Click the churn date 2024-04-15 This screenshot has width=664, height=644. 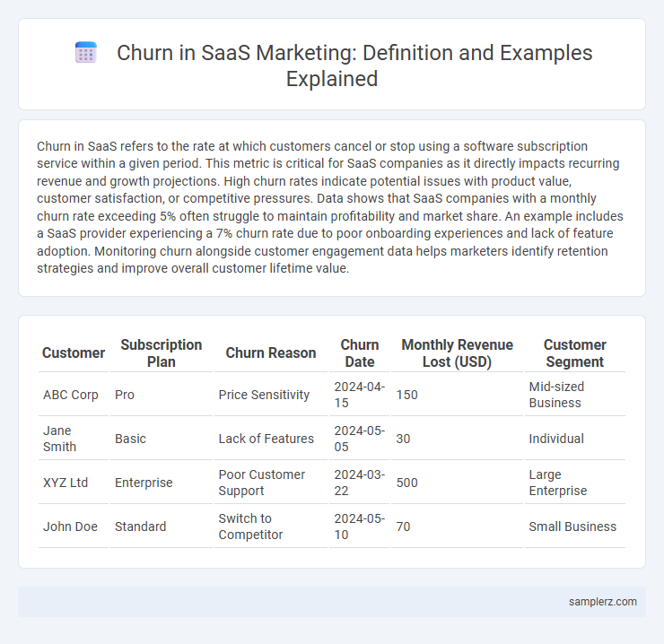[x=359, y=395]
